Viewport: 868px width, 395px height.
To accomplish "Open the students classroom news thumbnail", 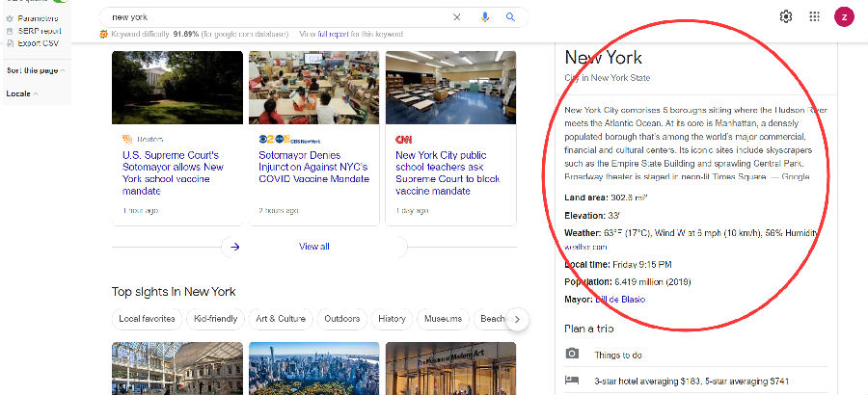I will pyautogui.click(x=313, y=88).
